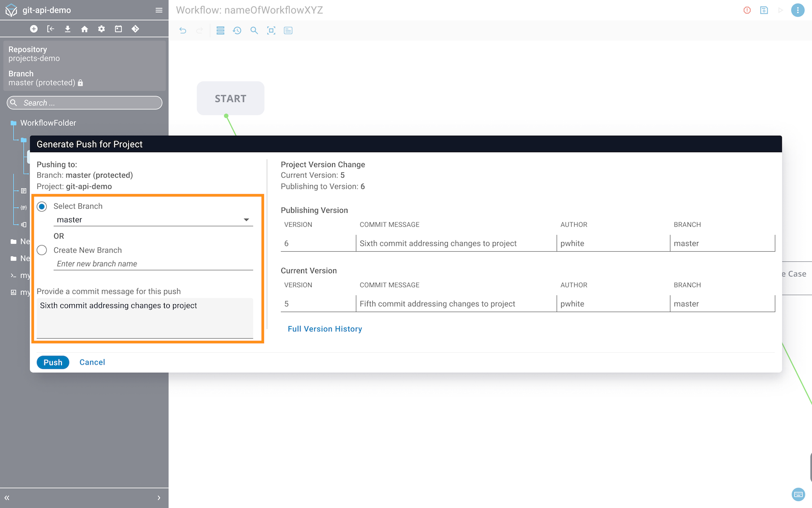The image size is (812, 508).
Task: Click the magnifier search icon in workflow toolbar
Action: click(x=254, y=30)
